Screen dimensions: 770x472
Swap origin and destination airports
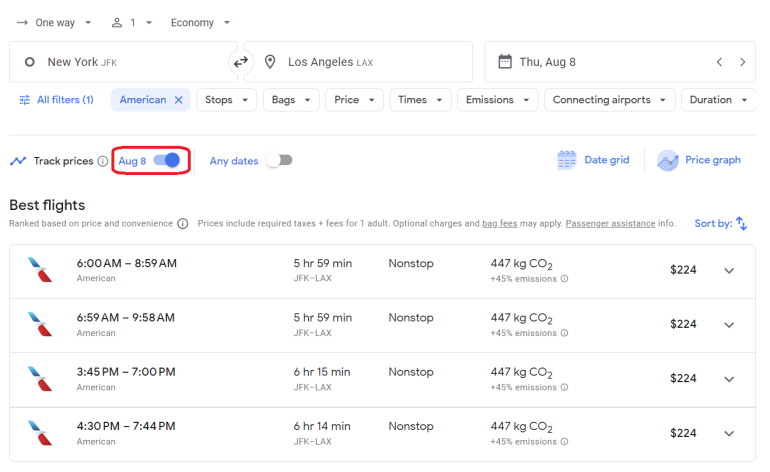[241, 62]
